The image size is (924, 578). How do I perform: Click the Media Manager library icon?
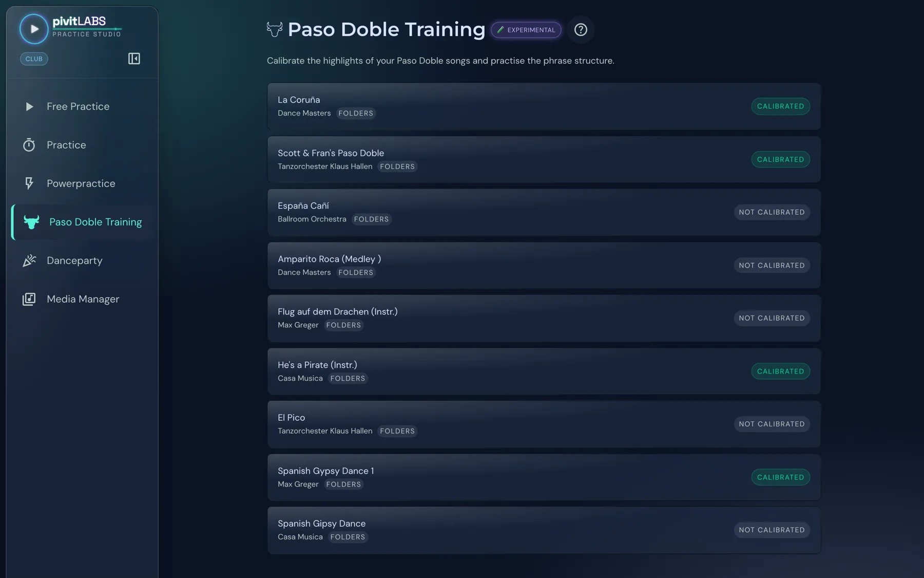pyautogui.click(x=29, y=299)
